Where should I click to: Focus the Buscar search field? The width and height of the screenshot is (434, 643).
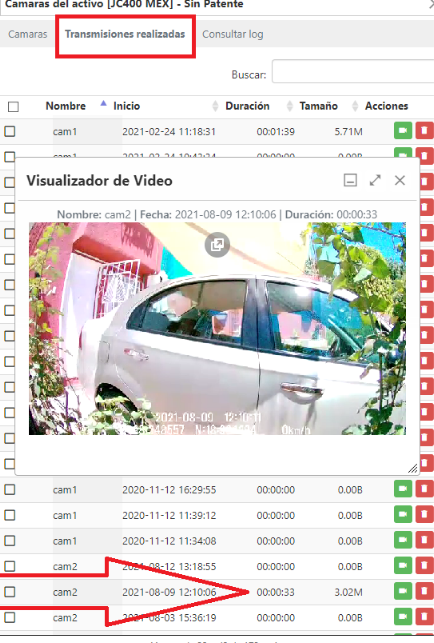[x=353, y=71]
